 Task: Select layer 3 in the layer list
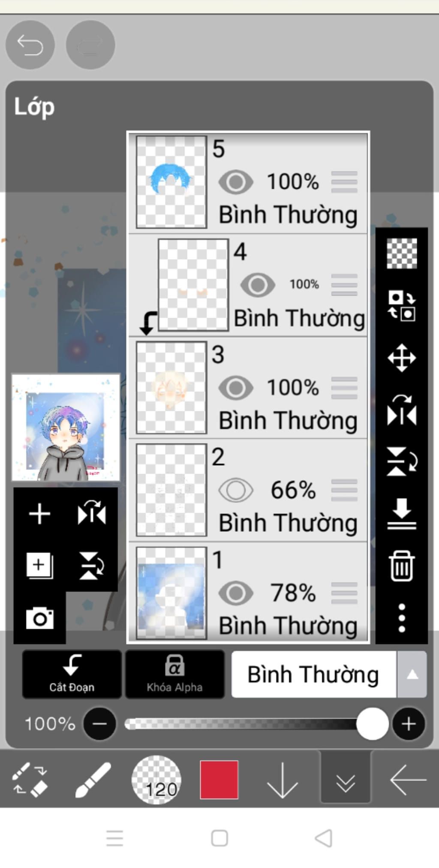coord(248,388)
